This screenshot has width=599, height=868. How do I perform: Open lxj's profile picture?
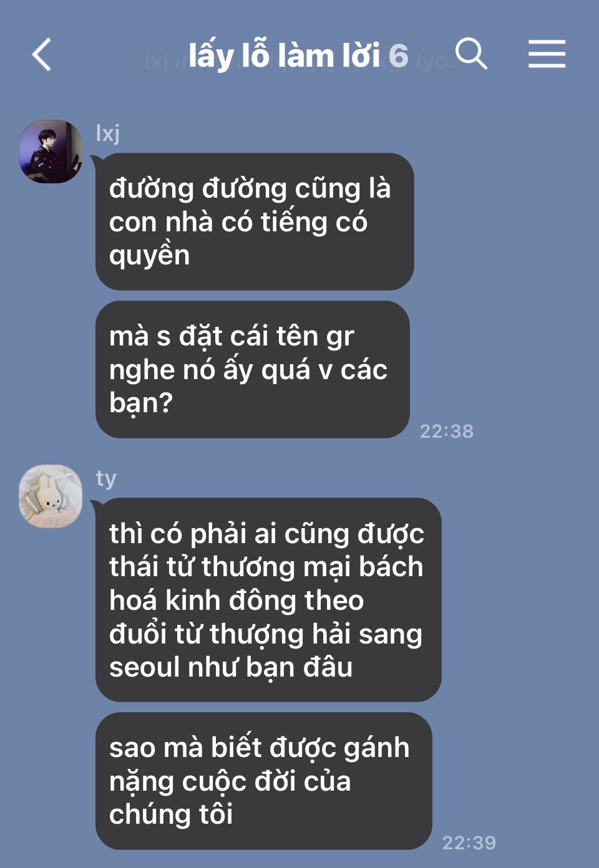pyautogui.click(x=51, y=152)
